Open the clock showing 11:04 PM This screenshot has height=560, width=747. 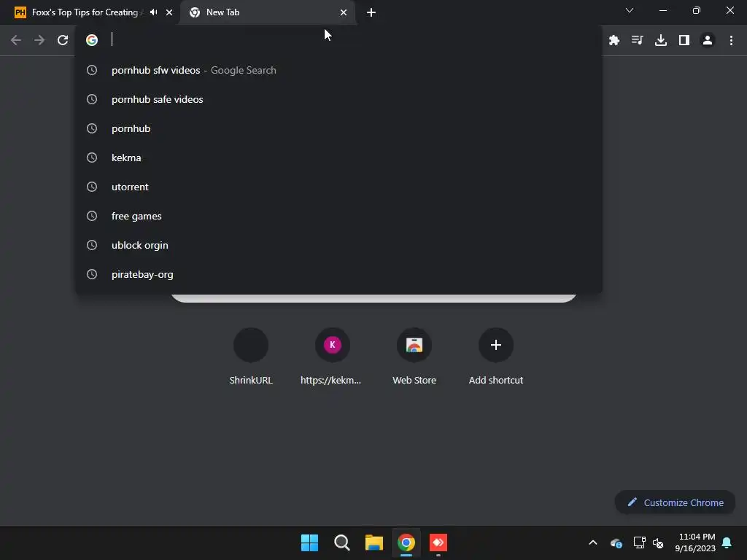coord(695,542)
